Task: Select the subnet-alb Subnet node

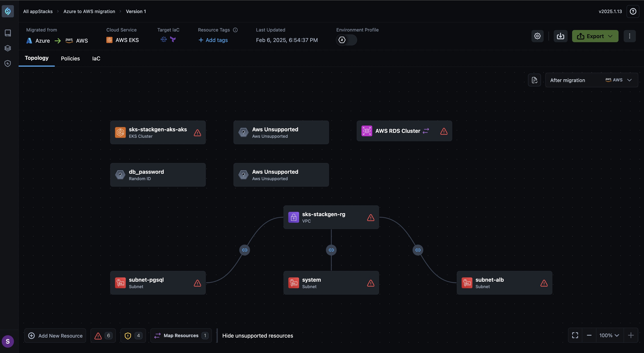Action: 504,283
